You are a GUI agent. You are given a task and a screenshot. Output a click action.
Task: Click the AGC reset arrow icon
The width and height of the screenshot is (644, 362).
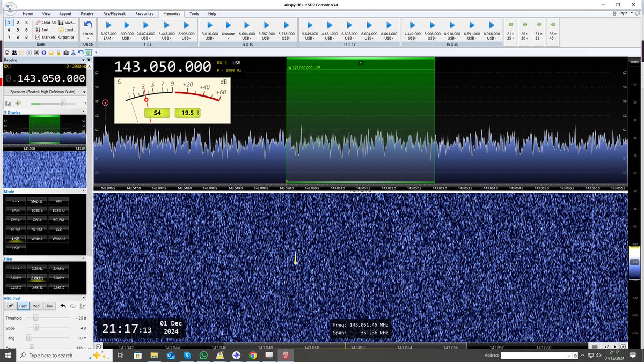tap(63, 306)
